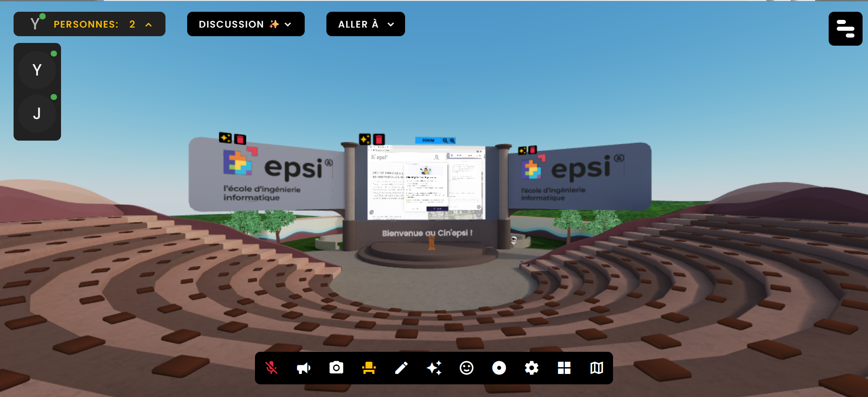Select participant J avatar
This screenshot has width=868, height=397.
click(37, 113)
